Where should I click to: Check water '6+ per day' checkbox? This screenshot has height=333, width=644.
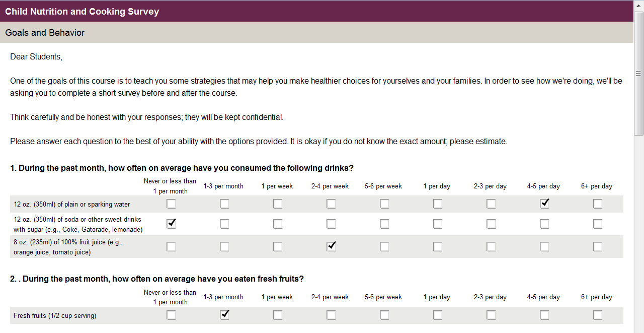coord(598,204)
